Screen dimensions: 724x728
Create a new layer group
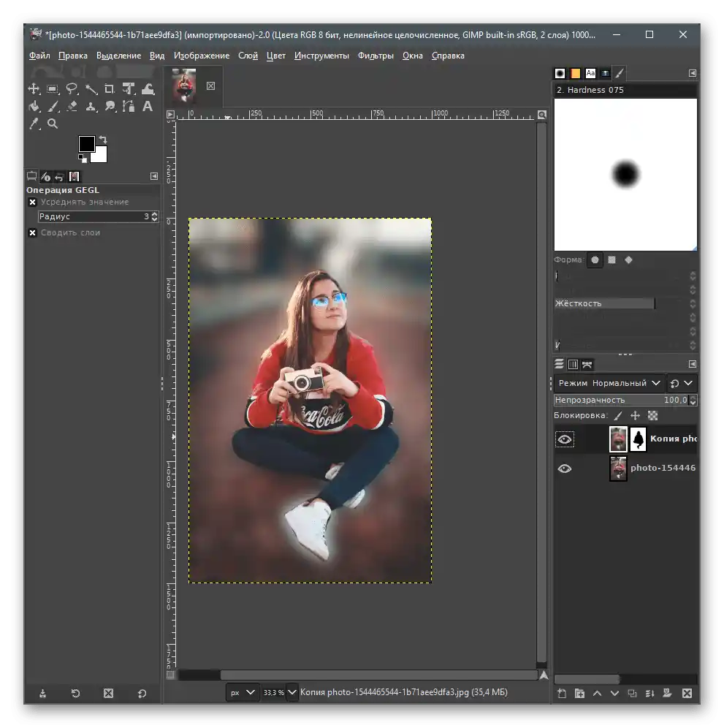pyautogui.click(x=579, y=693)
